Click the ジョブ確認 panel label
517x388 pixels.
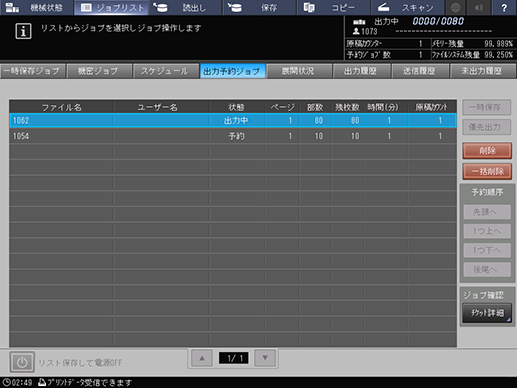483,295
